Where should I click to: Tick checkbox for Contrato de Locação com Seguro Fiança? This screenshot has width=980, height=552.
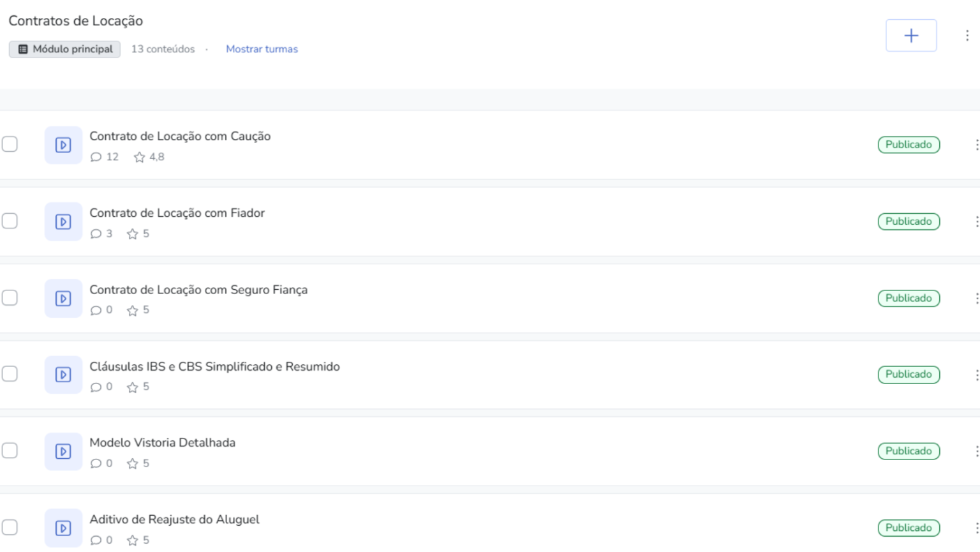(10, 297)
